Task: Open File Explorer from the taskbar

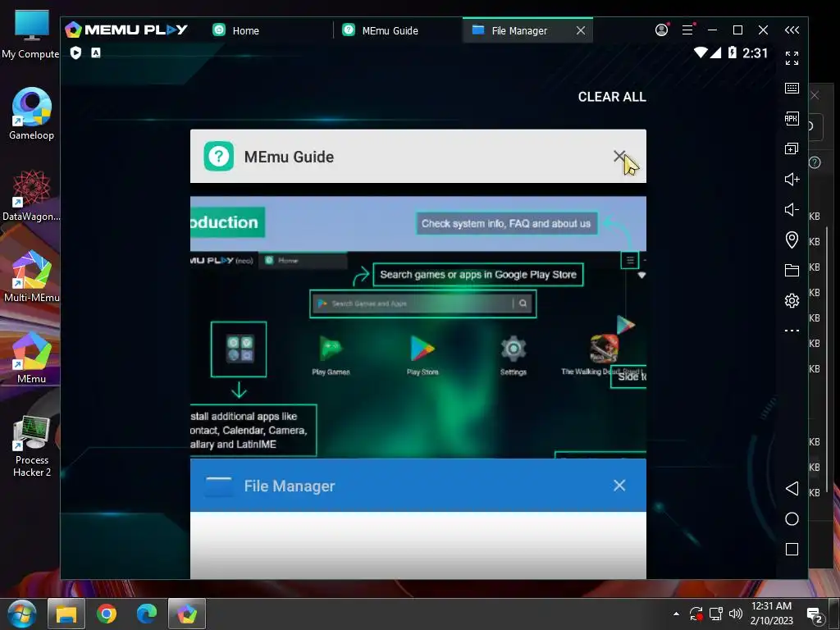Action: tap(66, 614)
